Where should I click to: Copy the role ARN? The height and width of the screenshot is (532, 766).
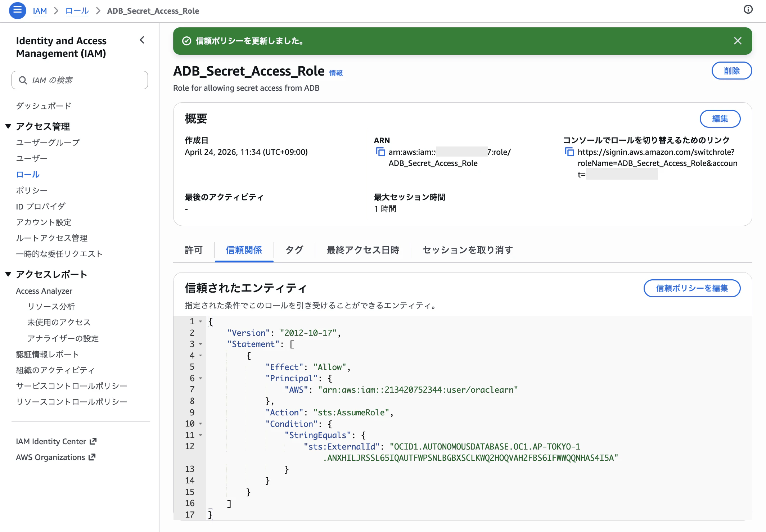point(380,152)
